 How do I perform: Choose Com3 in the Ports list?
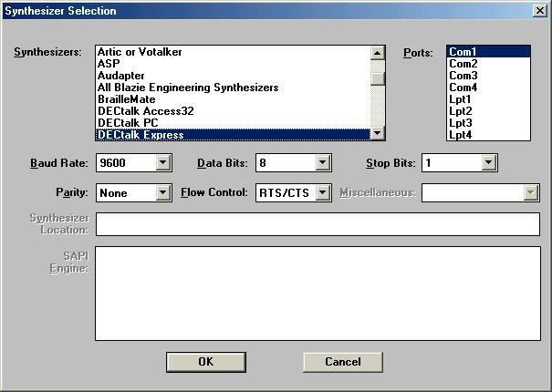click(x=488, y=76)
